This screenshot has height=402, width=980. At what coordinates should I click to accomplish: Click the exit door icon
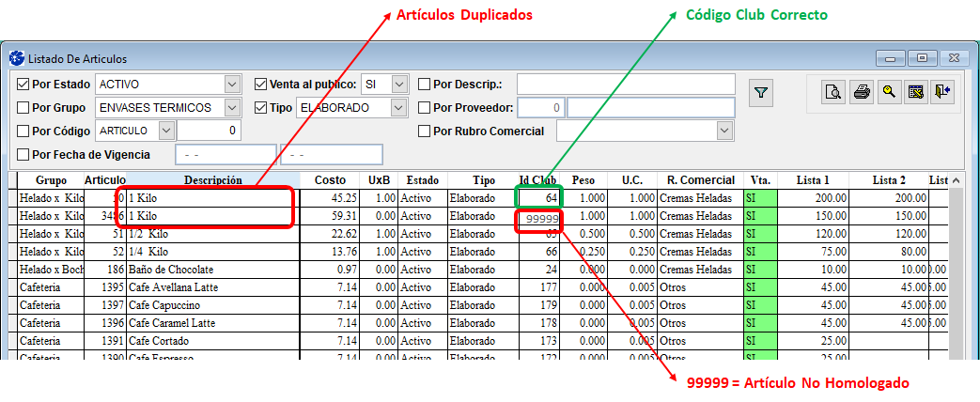tap(941, 92)
